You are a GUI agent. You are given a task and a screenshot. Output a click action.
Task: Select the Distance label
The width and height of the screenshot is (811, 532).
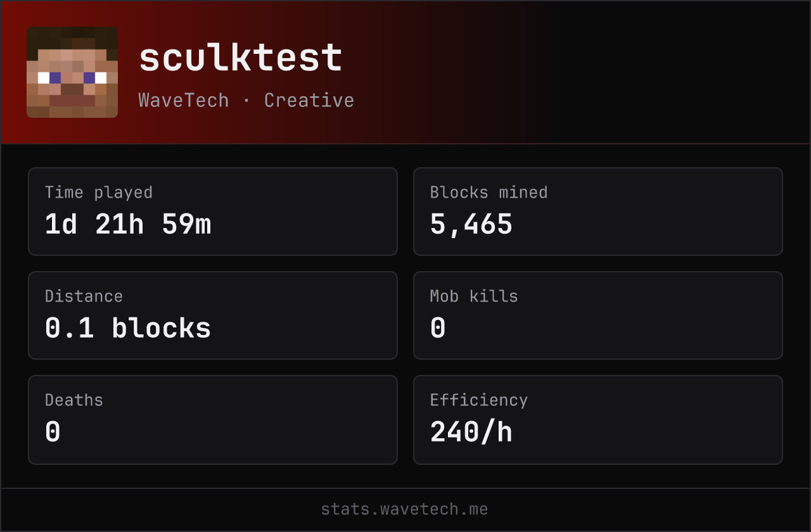tap(84, 296)
